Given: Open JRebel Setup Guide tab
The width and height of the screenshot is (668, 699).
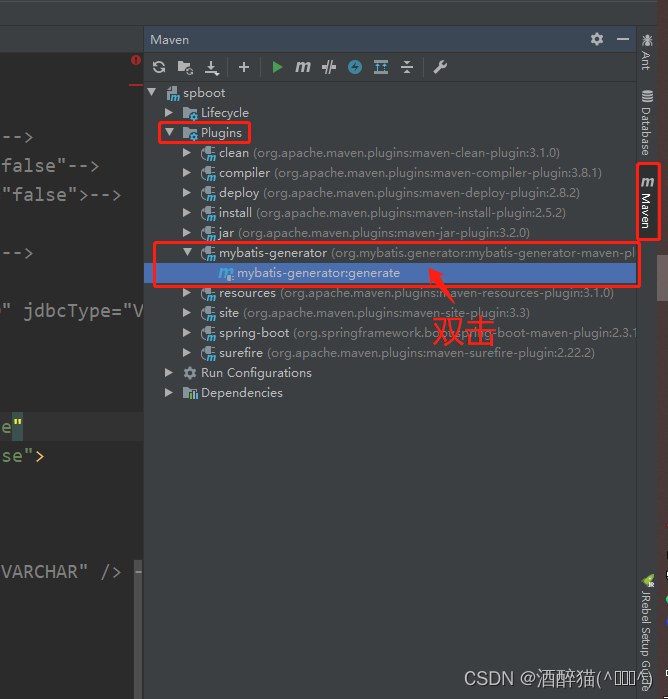Looking at the screenshot, I should (647, 633).
